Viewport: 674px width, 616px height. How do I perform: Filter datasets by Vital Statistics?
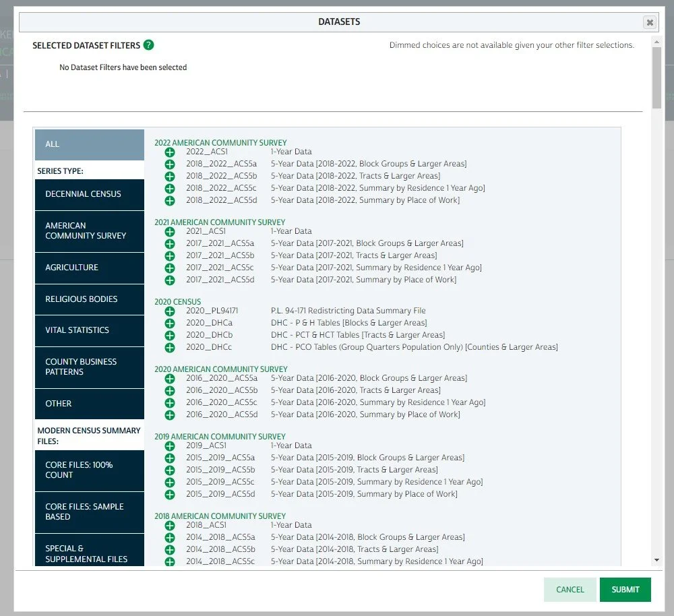click(90, 330)
